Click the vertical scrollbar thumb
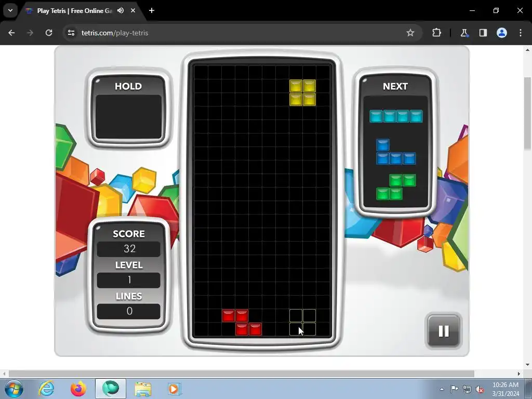The height and width of the screenshot is (399, 532). [x=528, y=113]
